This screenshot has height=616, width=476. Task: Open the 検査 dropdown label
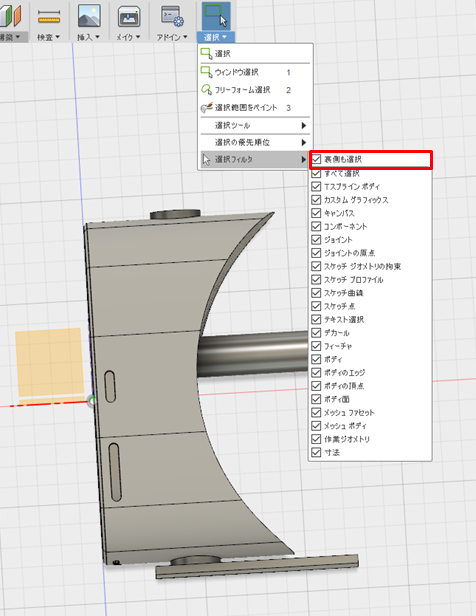pos(49,37)
